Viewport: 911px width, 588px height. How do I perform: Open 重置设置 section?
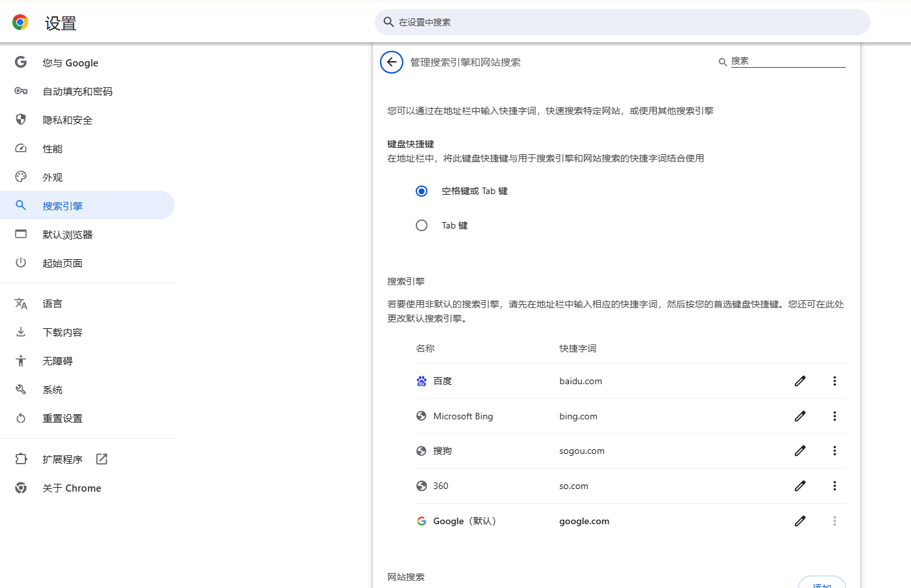(87, 418)
